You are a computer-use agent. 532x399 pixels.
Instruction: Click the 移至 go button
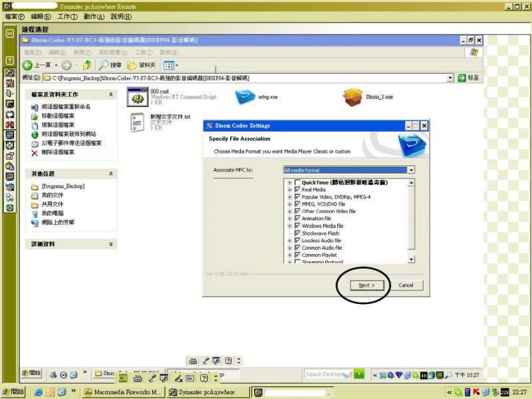[x=469, y=78]
